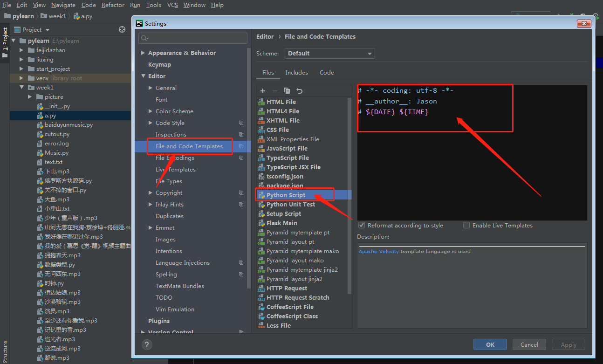Screen dimensions: 603x364
Task: Select the CoffeeScript File template icon
Action: (x=261, y=307)
